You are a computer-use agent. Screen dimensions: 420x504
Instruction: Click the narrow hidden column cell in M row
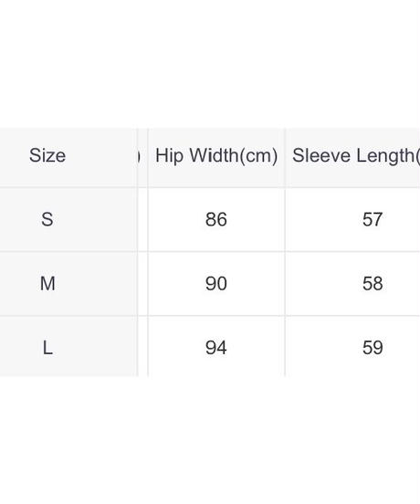(x=142, y=283)
